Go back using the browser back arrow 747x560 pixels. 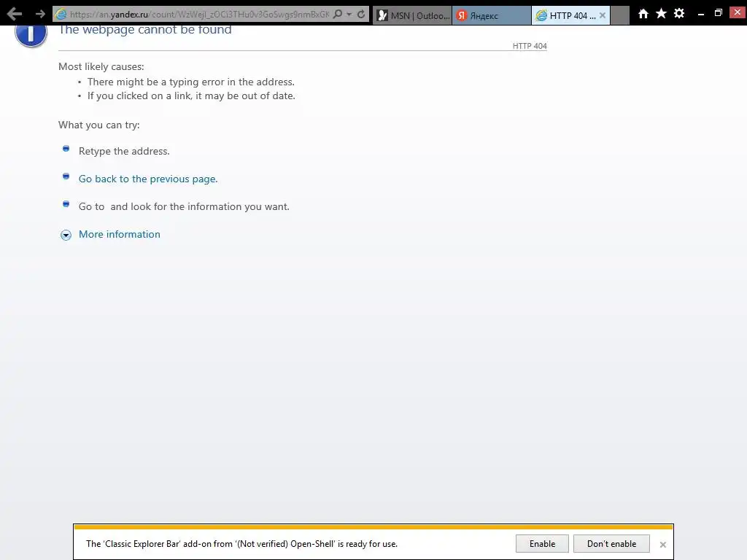tap(15, 14)
